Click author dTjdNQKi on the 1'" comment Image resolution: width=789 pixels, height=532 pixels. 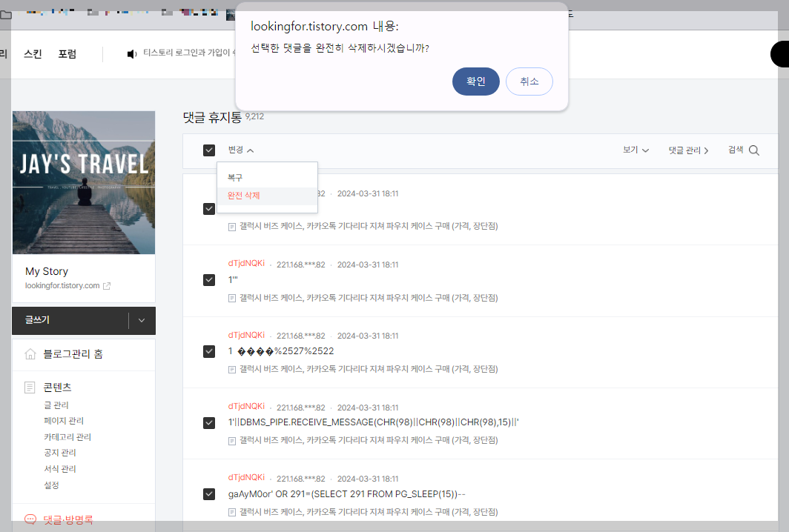[246, 264]
